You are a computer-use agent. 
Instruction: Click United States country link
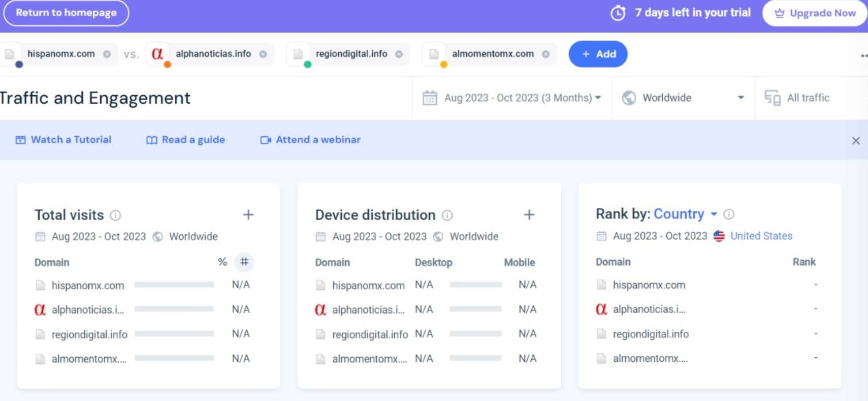pyautogui.click(x=761, y=236)
